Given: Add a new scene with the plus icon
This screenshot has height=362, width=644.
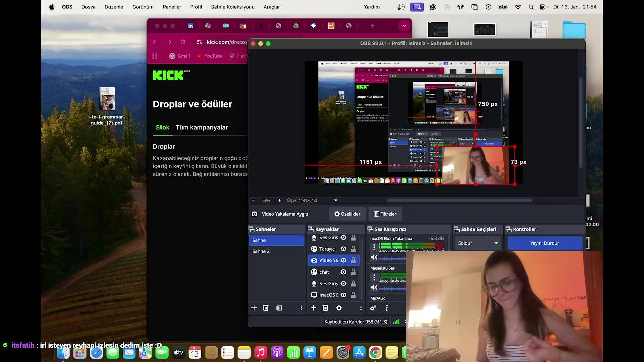Looking at the screenshot, I should point(254,308).
